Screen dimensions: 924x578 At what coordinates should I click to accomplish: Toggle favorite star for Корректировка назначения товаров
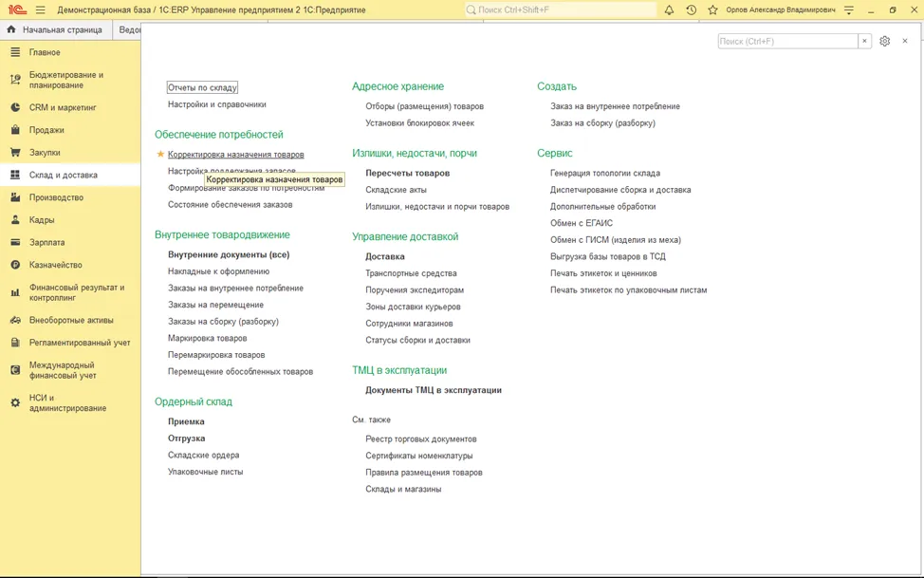click(x=160, y=154)
